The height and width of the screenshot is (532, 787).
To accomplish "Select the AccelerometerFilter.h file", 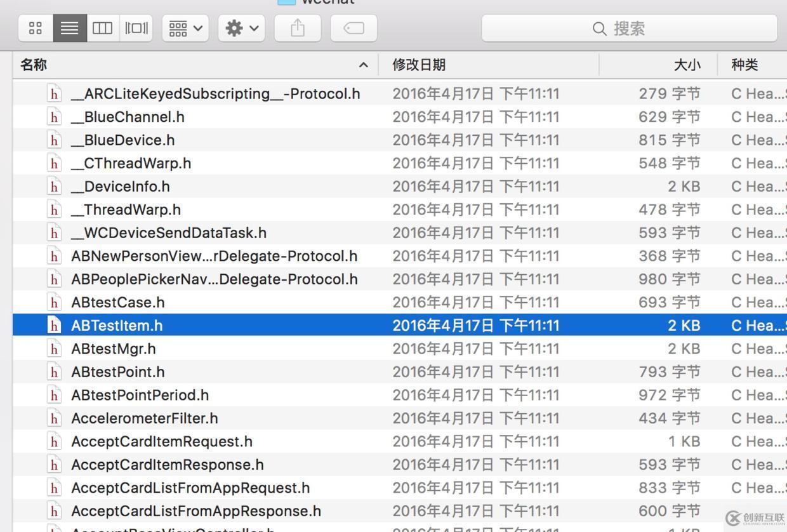I will 145,418.
